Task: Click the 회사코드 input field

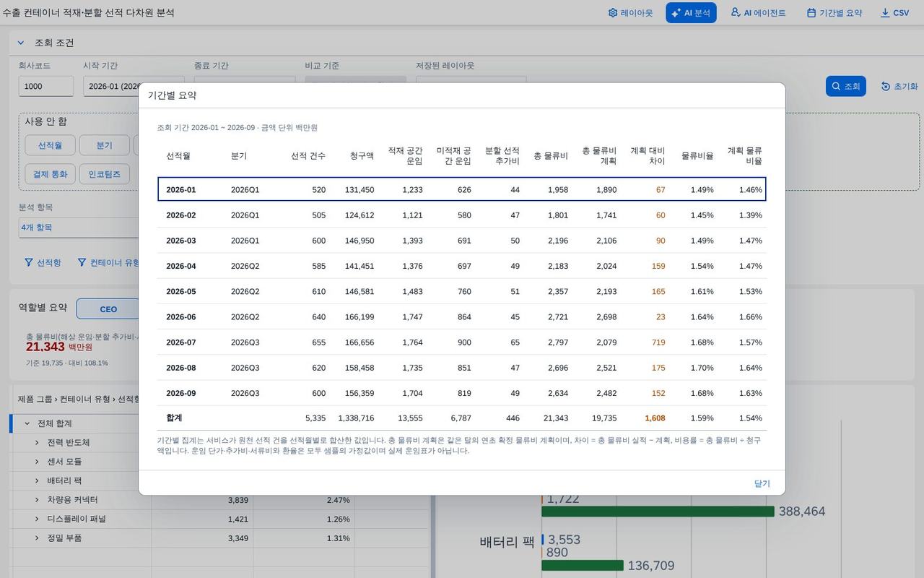Action: click(x=46, y=86)
